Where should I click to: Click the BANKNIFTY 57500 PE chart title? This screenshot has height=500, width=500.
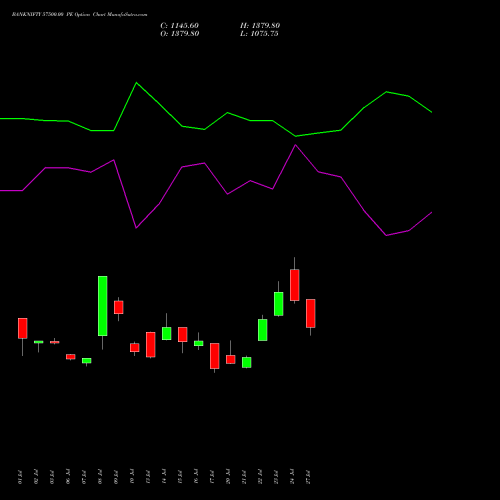pos(79,15)
